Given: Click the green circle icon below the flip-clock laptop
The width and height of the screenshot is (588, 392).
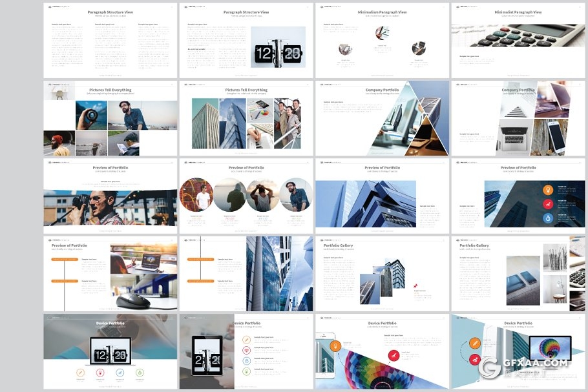Looking at the screenshot, I should [x=140, y=372].
